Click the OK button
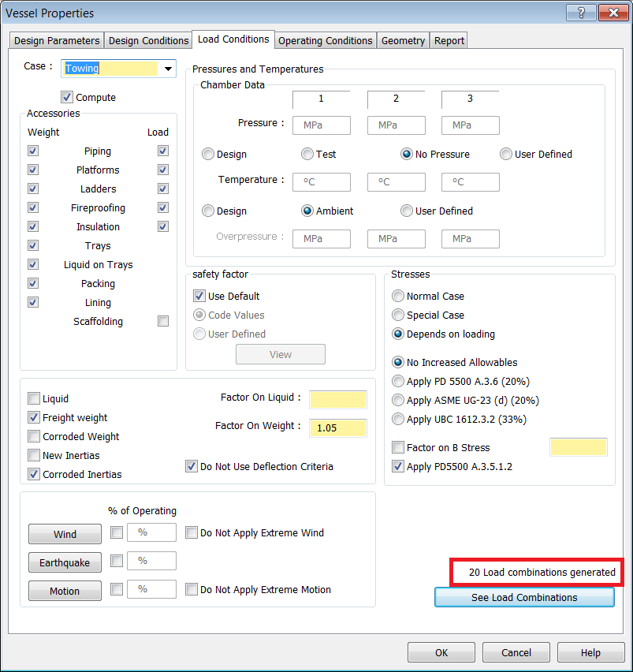The image size is (633, 672). [x=441, y=653]
